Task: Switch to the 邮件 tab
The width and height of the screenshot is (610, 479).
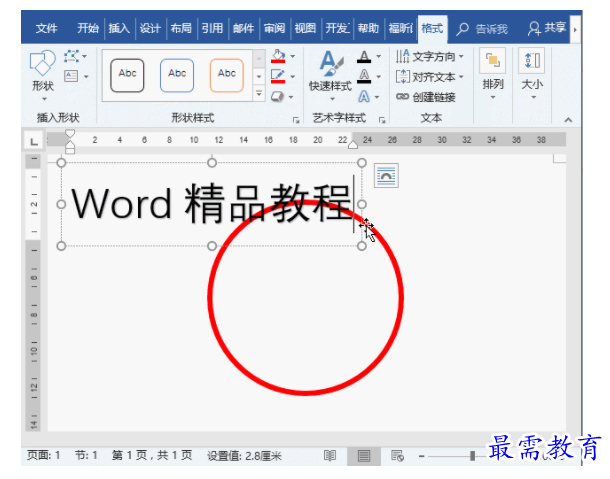Action: click(x=244, y=29)
